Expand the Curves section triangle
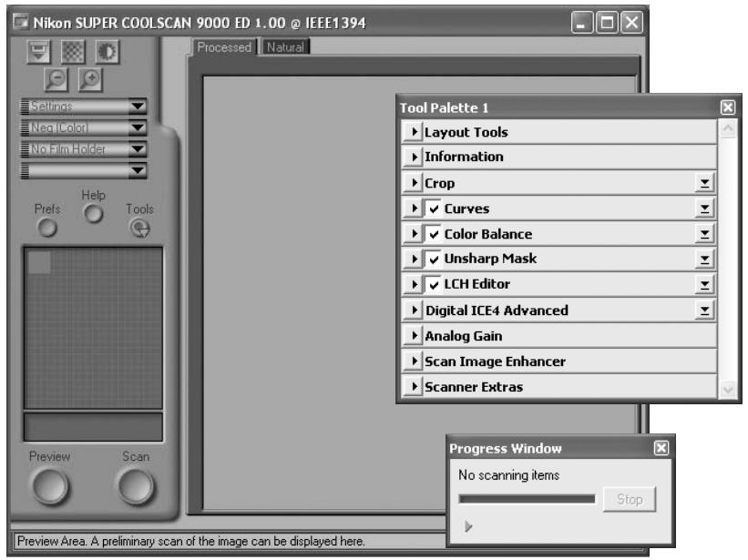Image resolution: width=748 pixels, height=560 pixels. [414, 209]
